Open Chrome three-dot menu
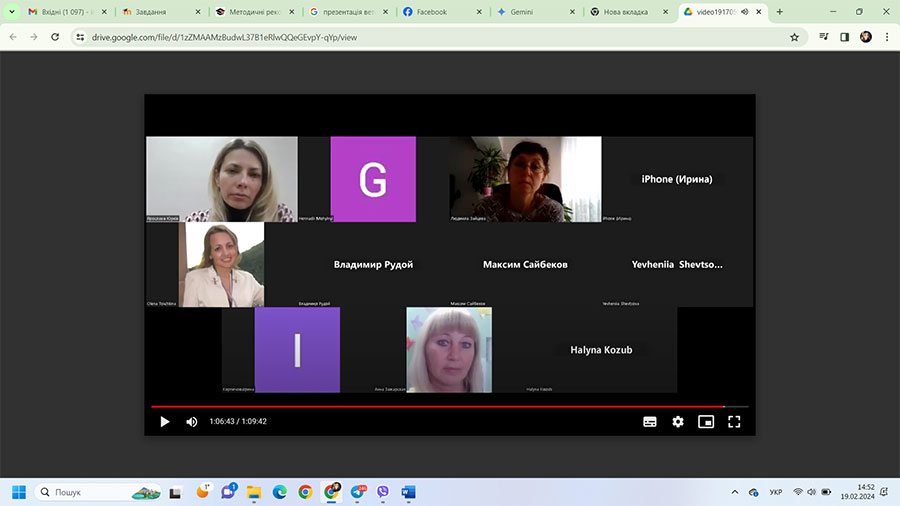Screen dimensions: 900x506 [887, 37]
